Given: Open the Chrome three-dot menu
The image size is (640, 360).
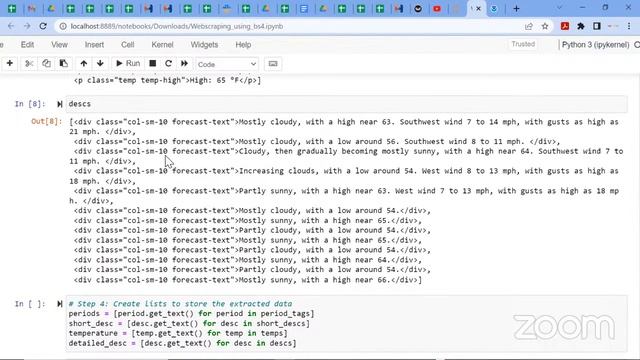Looking at the screenshot, I should pos(629,26).
